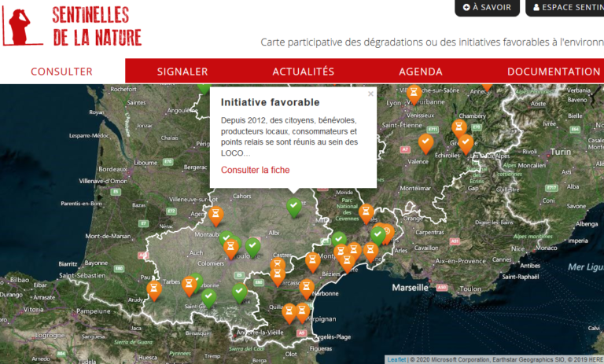The width and height of the screenshot is (604, 364).
Task: Open the orange hourglass marker near Agen
Action: point(216,214)
